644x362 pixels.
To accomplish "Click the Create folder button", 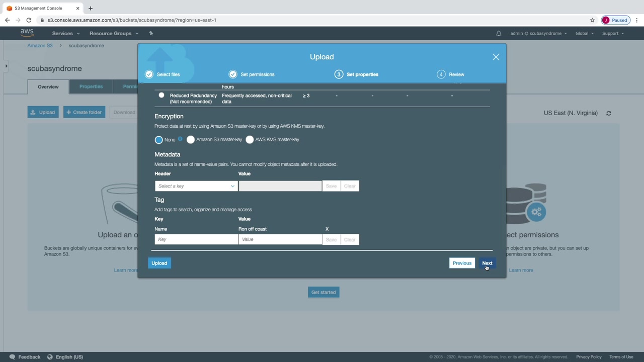I will click(x=84, y=112).
